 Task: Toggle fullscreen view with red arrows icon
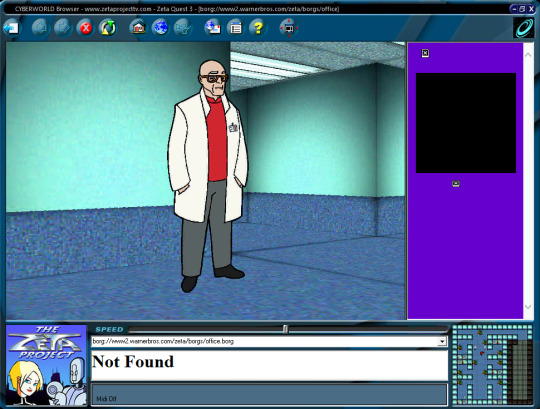289,28
